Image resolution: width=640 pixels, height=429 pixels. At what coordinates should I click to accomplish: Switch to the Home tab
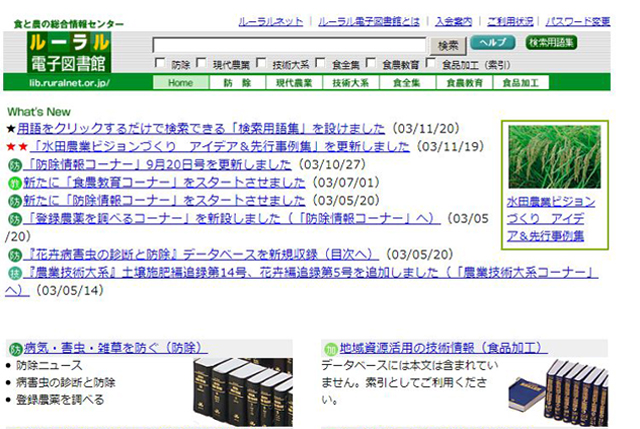tap(180, 83)
